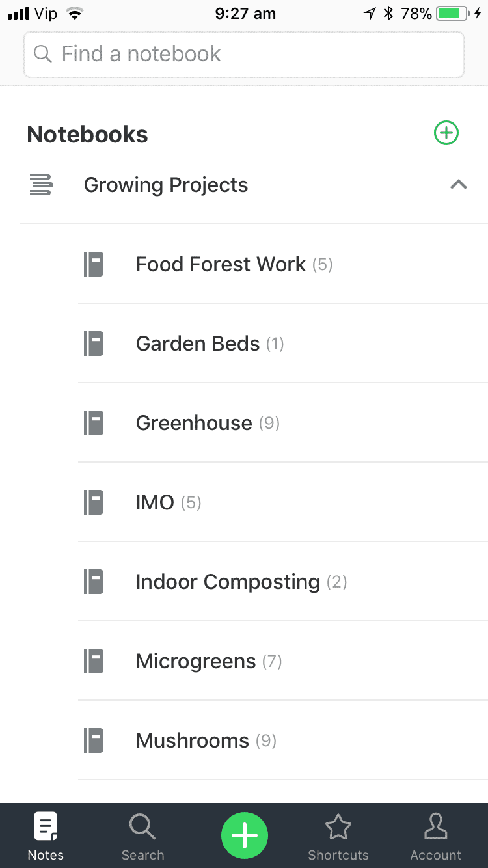Switch to the Search tab
Screen dimensions: 488x868
[x=142, y=836]
